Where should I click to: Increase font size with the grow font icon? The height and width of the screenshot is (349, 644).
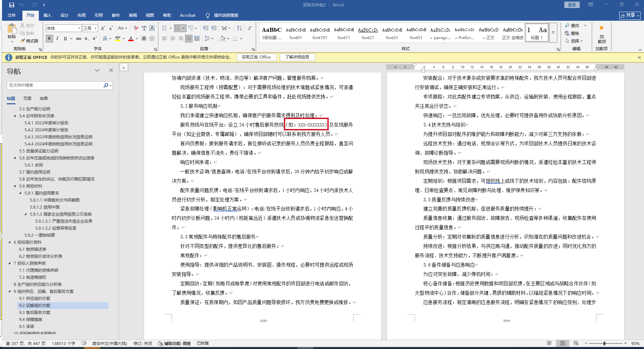click(103, 28)
